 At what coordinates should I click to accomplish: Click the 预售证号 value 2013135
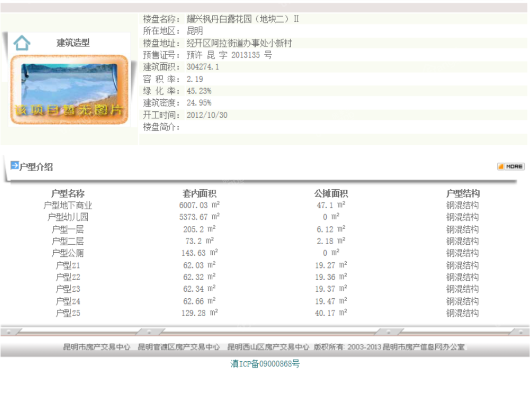(x=229, y=55)
